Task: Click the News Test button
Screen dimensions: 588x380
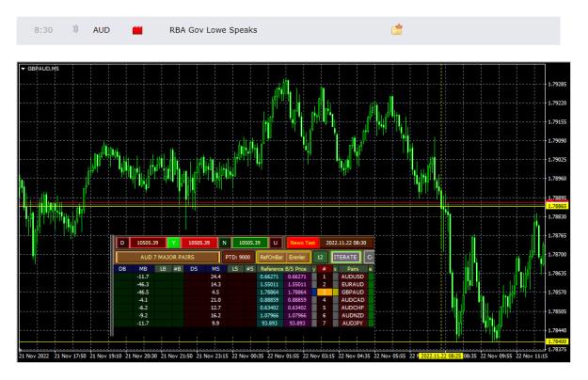Action: click(302, 243)
